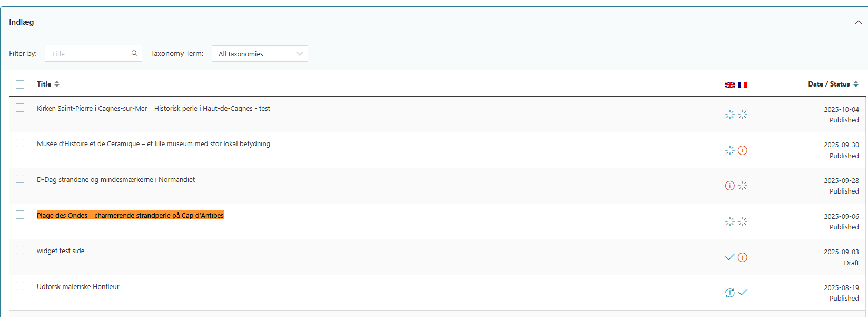Click English checkmark icon for widget test side

coord(729,257)
